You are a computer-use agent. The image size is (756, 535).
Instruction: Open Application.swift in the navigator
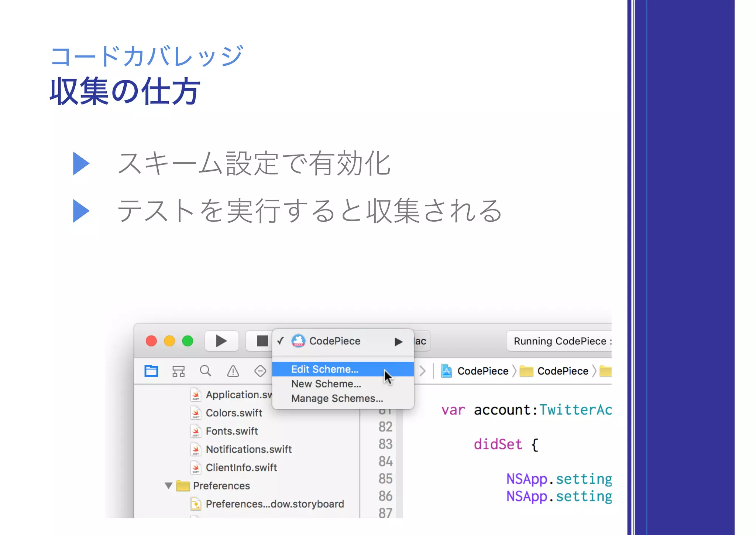(x=239, y=395)
